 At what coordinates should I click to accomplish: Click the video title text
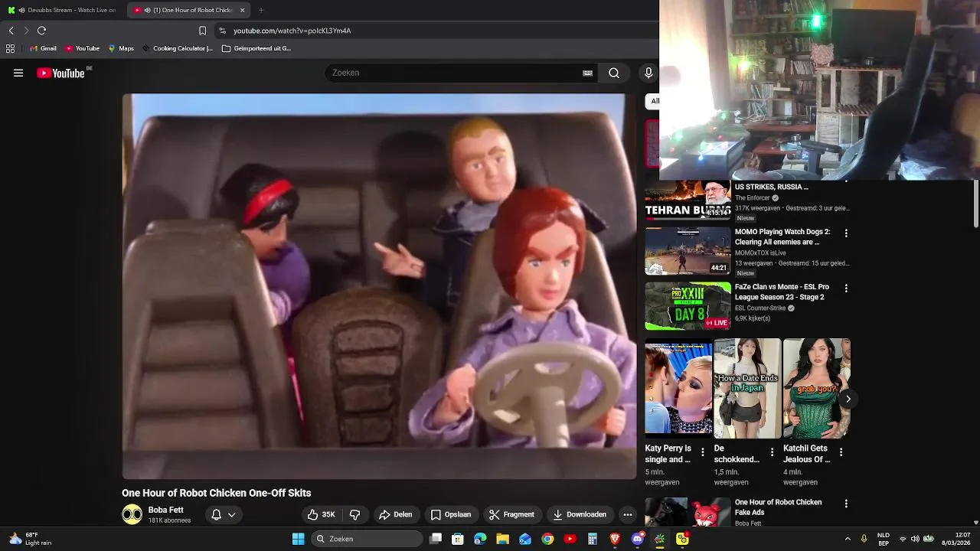pyautogui.click(x=217, y=493)
